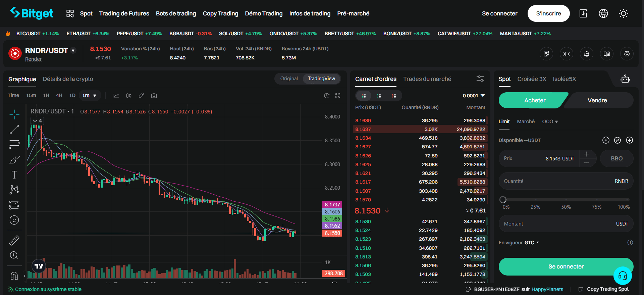Open Copy Trading in the top menu

click(x=220, y=13)
